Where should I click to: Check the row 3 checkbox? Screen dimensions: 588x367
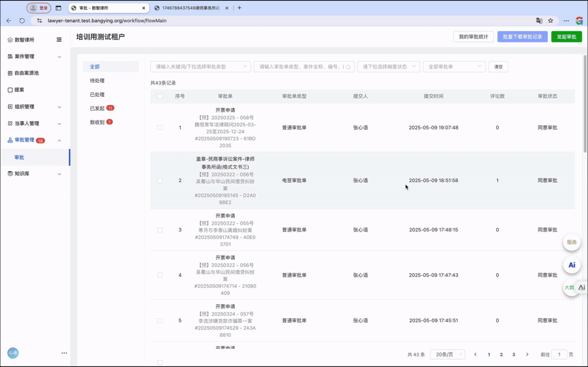(160, 230)
